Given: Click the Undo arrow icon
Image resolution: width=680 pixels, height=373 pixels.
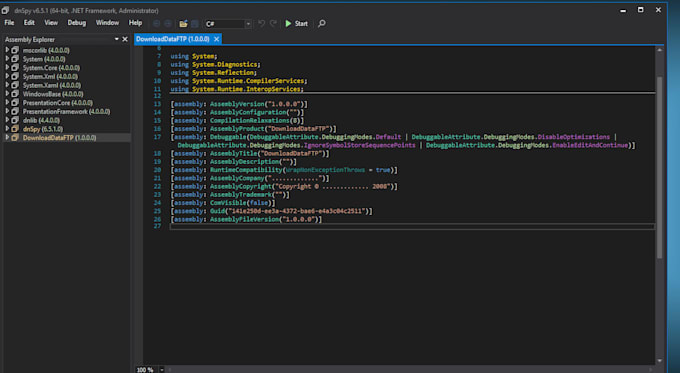Looking at the screenshot, I should pyautogui.click(x=262, y=23).
